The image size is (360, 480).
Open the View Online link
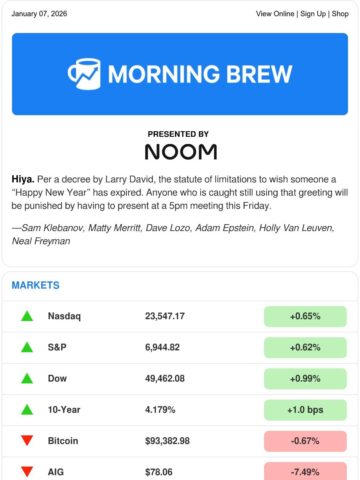click(x=275, y=14)
